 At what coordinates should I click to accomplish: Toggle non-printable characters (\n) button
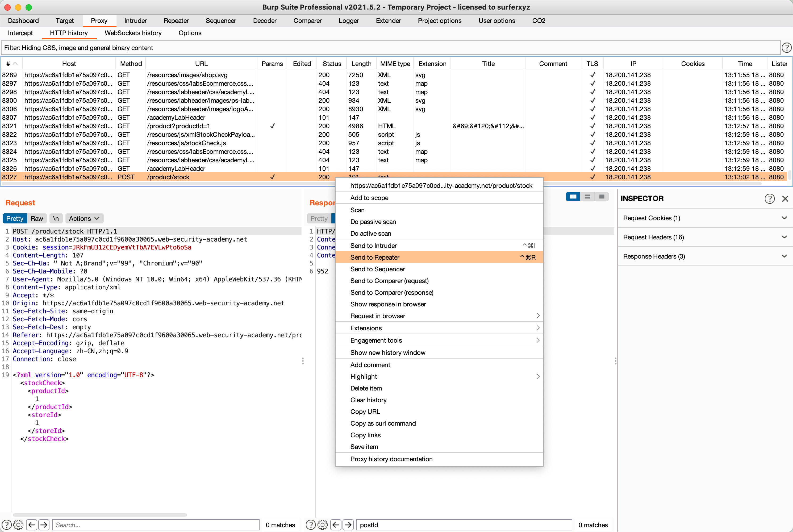[x=56, y=218]
